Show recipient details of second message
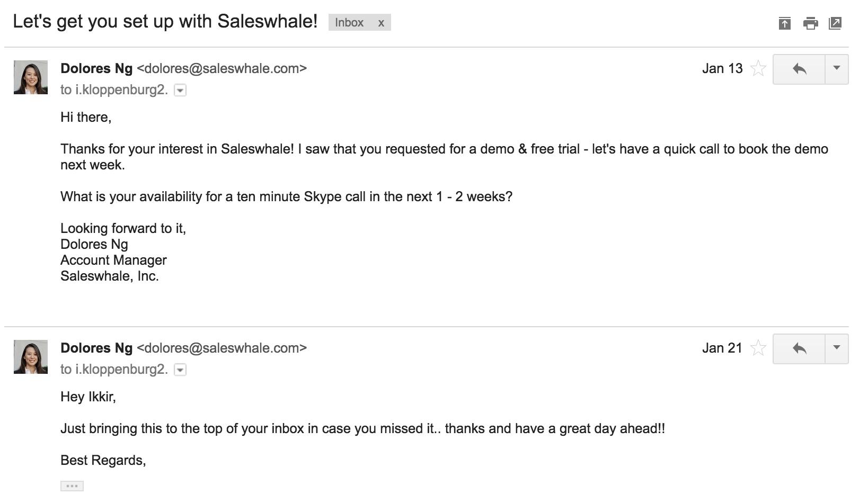868x503 pixels. point(180,370)
